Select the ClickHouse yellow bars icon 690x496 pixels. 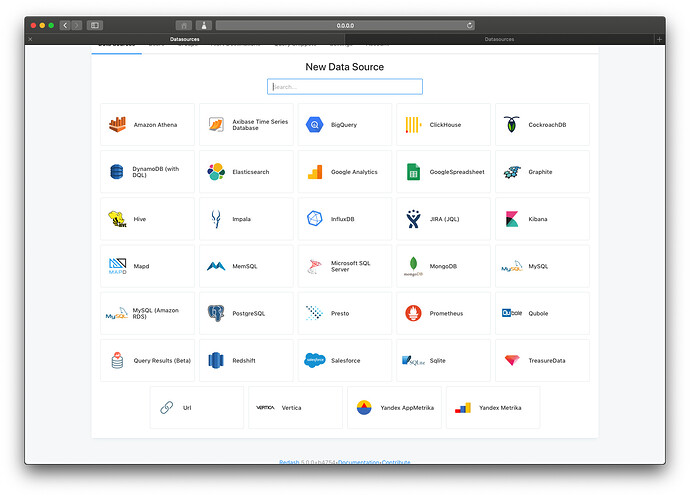(413, 125)
